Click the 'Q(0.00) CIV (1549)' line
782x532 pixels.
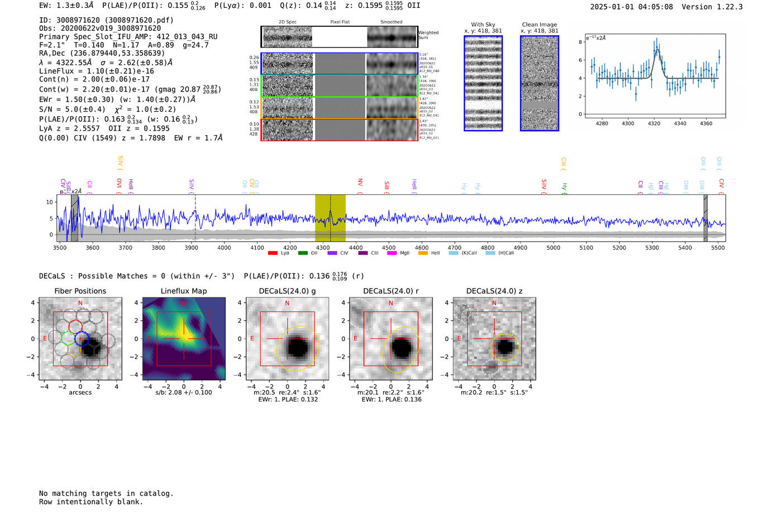point(131,138)
